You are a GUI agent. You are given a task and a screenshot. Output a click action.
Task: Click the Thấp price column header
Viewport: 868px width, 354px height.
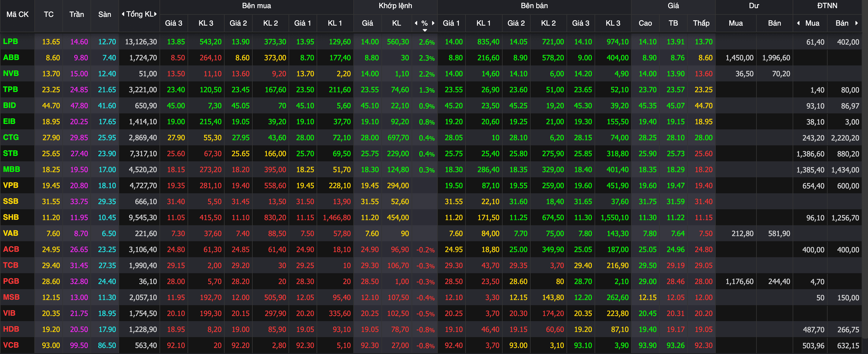pos(701,23)
